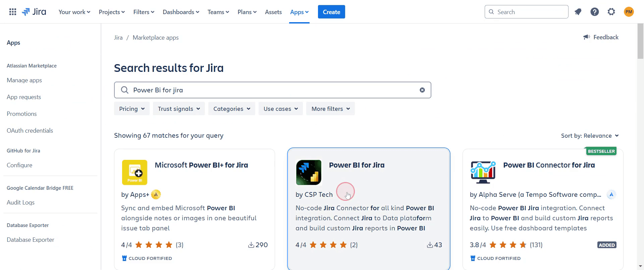
Task: Open the PM profile avatar
Action: [629, 12]
